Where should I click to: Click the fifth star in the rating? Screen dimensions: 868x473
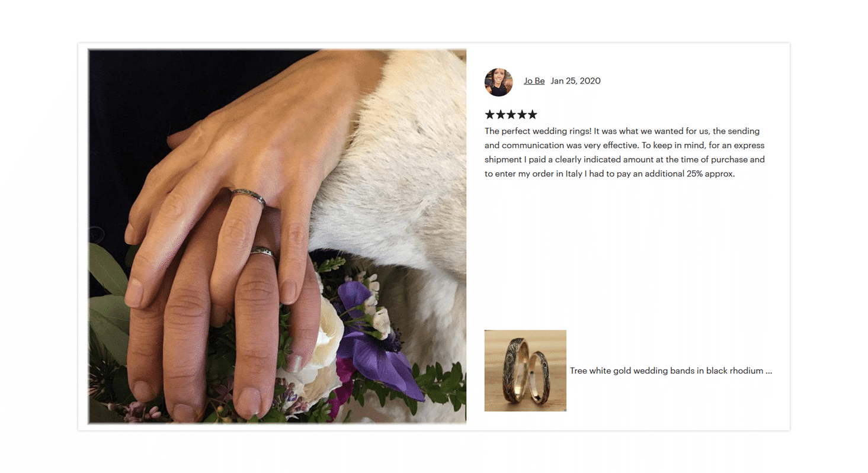coord(532,115)
